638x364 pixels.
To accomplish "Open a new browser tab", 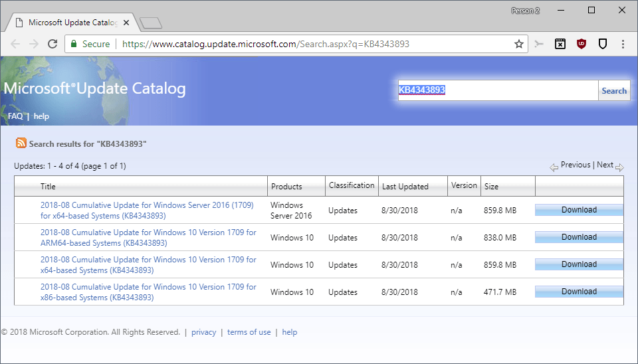I will 151,23.
